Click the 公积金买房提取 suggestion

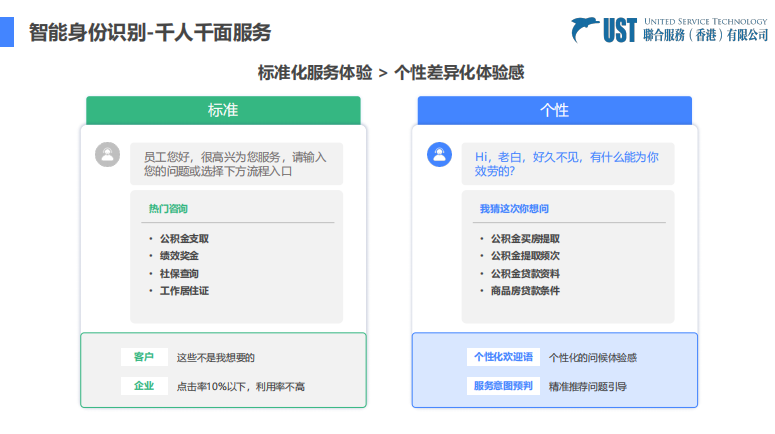(x=525, y=239)
